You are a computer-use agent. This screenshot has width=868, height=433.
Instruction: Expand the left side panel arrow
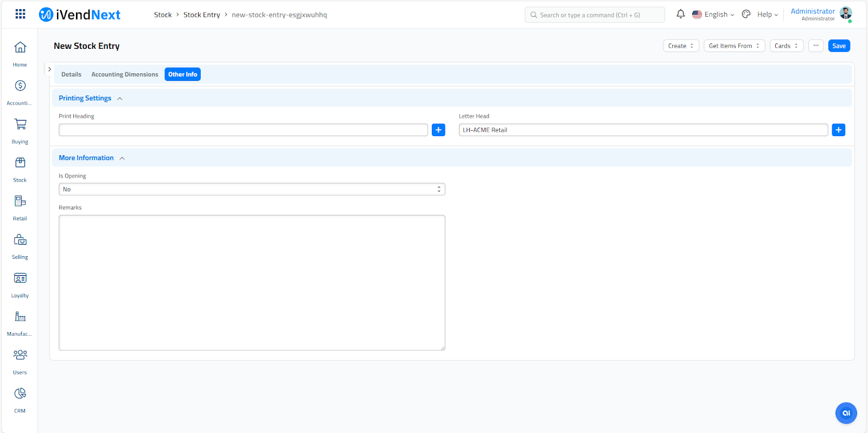point(49,69)
